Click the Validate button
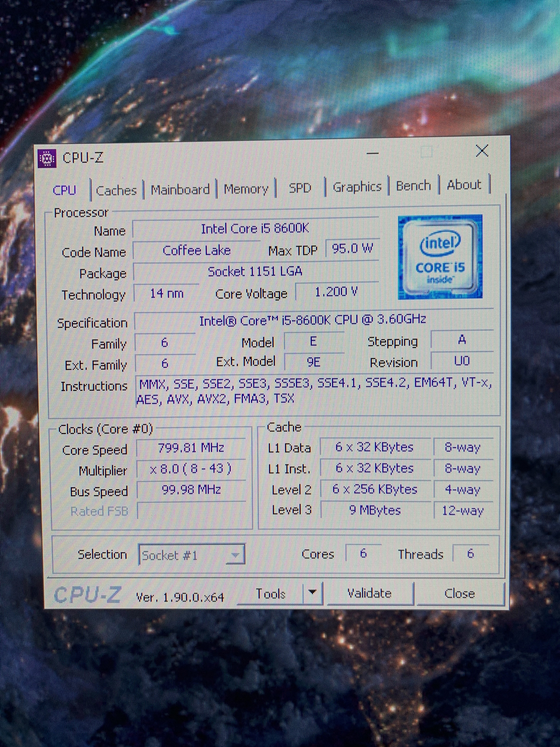Image resolution: width=560 pixels, height=747 pixels. pyautogui.click(x=370, y=593)
